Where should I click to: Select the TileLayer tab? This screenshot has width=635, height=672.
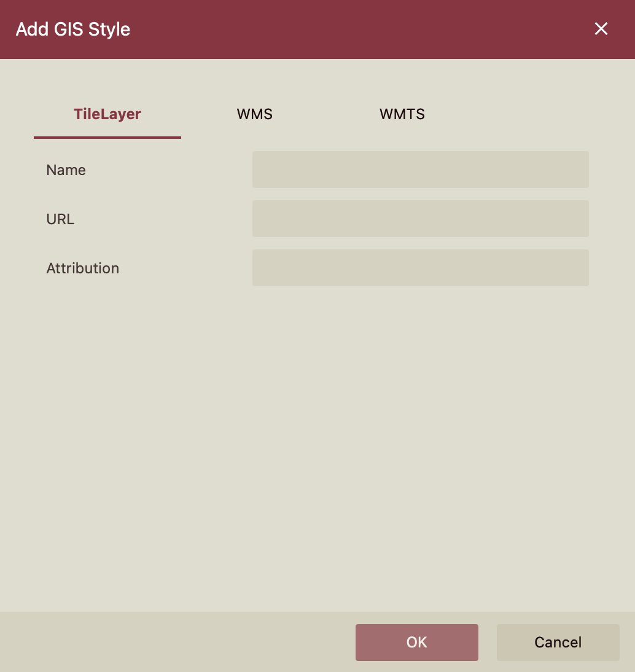107,114
